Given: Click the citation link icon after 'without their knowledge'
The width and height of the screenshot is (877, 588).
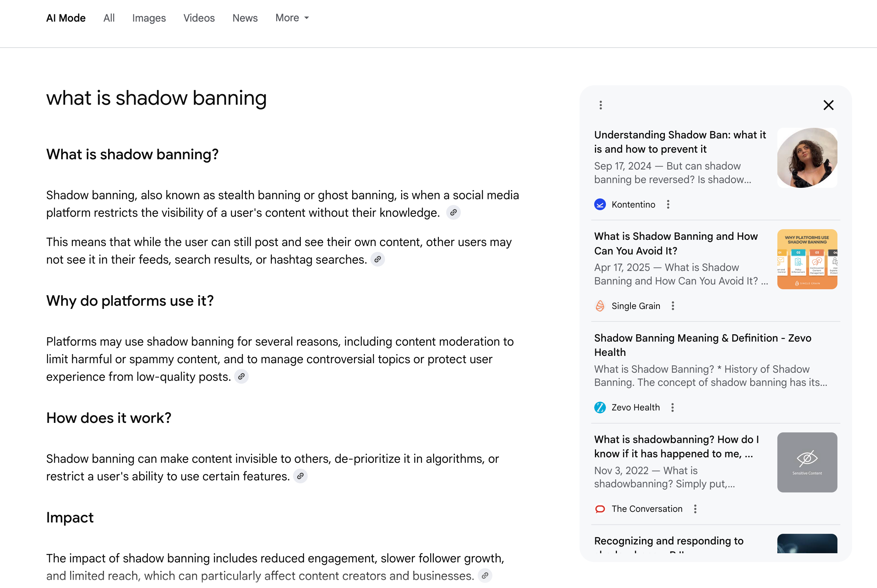Looking at the screenshot, I should 453,213.
